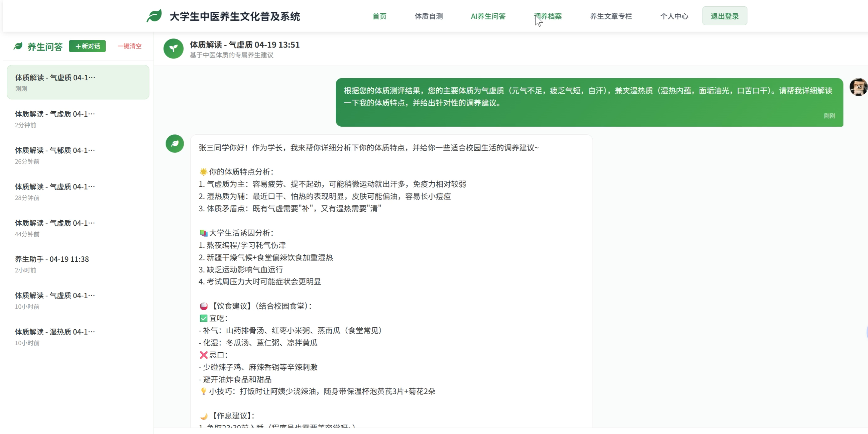Log out using 退出登录 button
The width and height of the screenshot is (868, 434).
pos(724,16)
